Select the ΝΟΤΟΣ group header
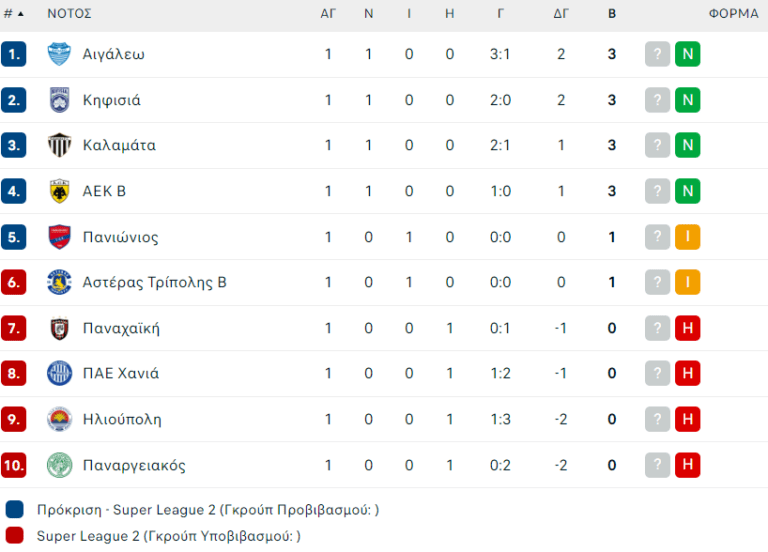 click(69, 14)
